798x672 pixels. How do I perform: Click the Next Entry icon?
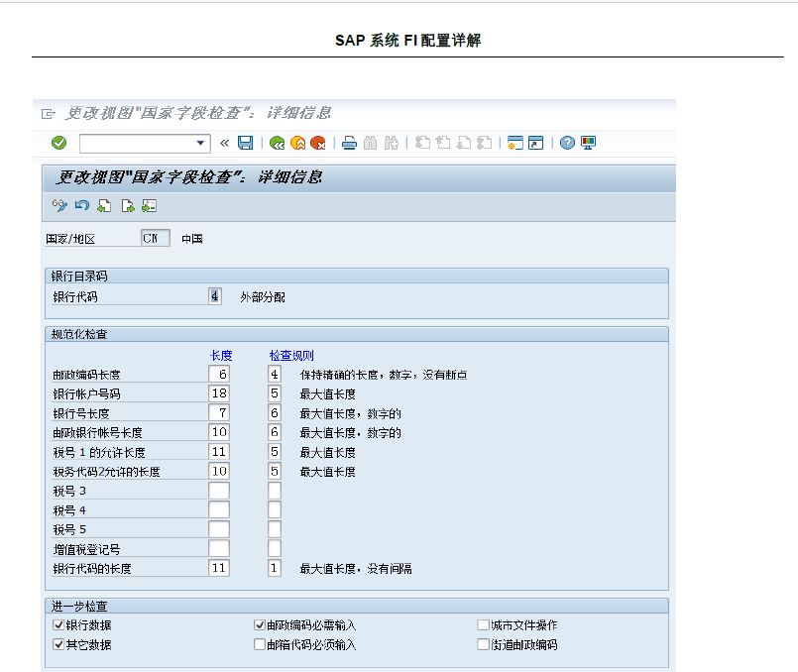(127, 205)
